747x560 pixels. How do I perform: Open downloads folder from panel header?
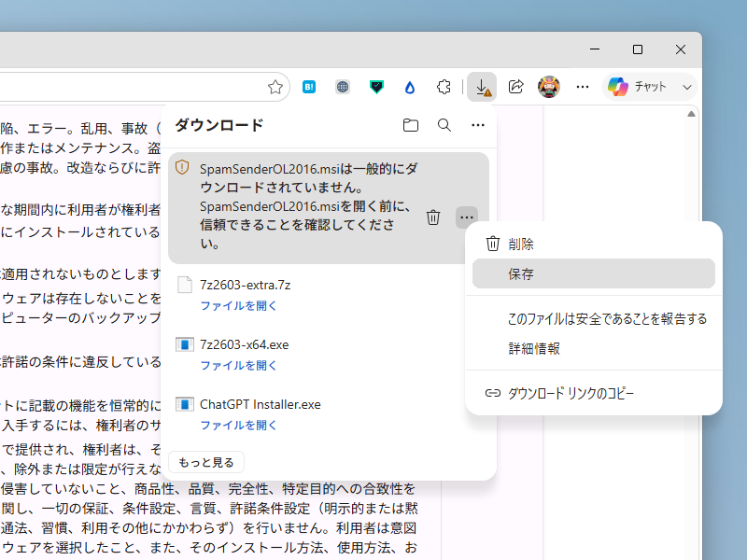pos(411,125)
